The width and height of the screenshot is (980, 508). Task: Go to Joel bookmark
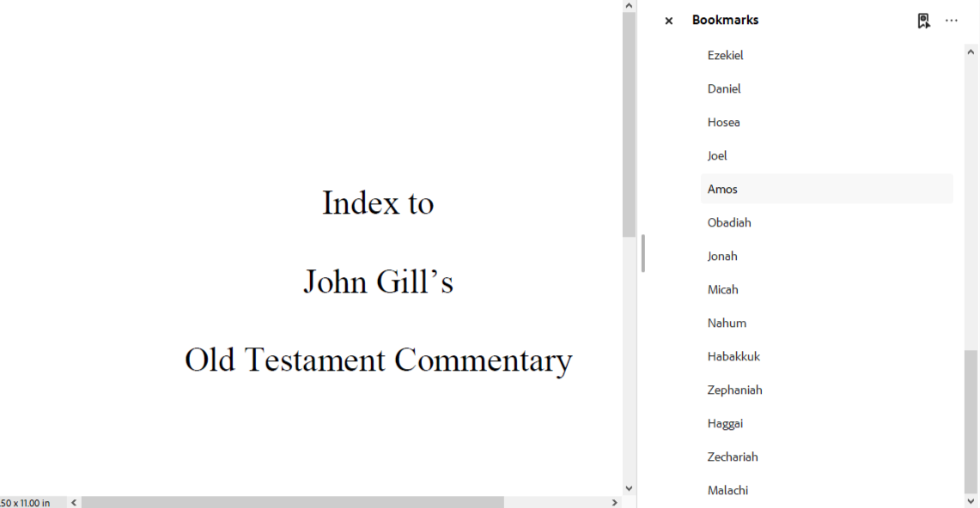pos(717,155)
